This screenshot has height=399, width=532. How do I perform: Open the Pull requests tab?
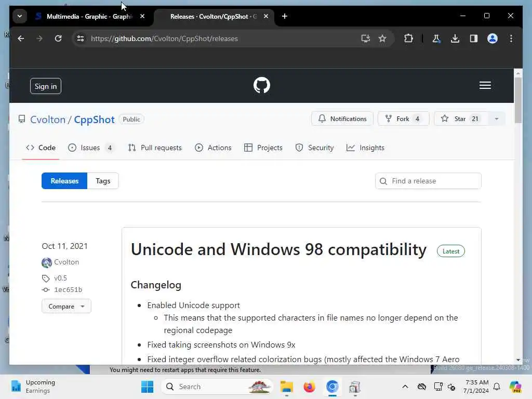[155, 148]
